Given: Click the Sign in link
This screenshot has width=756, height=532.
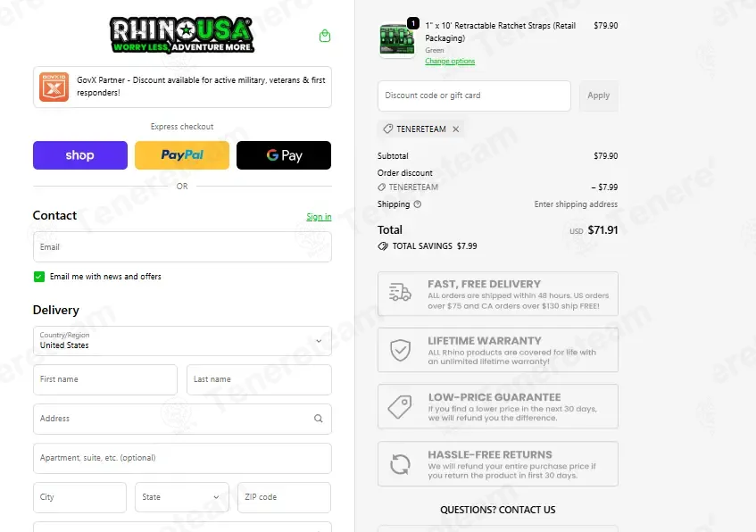Looking at the screenshot, I should pyautogui.click(x=319, y=217).
